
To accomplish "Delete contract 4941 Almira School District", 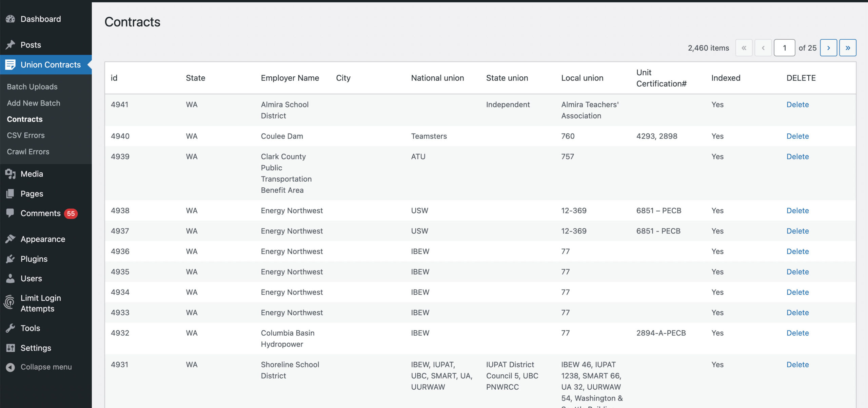I will (x=797, y=105).
